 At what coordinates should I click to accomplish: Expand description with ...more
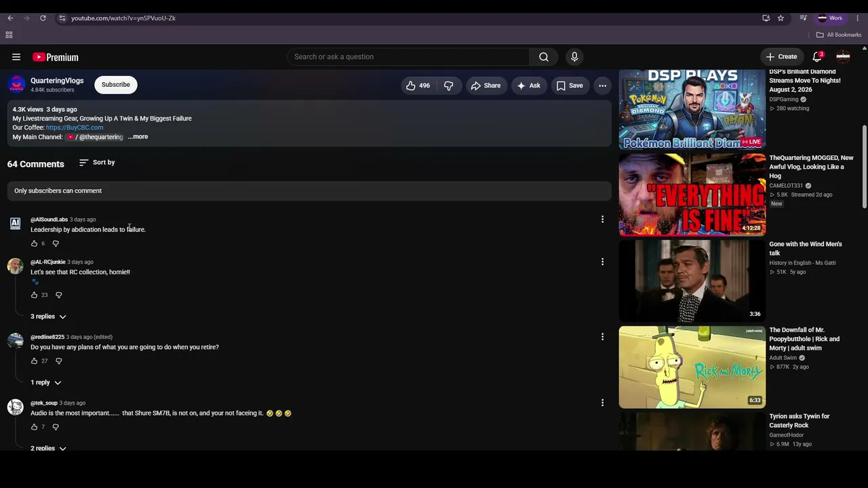138,137
